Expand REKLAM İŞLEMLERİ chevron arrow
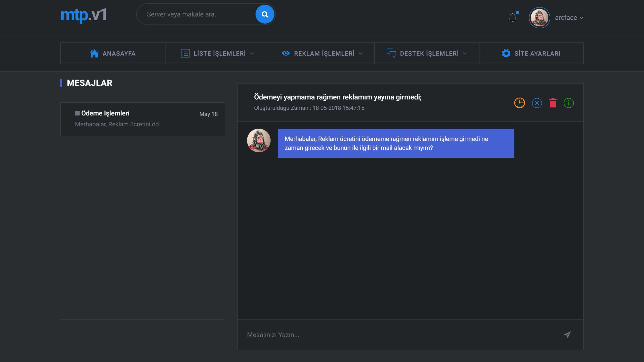Screen dimensions: 644x362 click(x=360, y=54)
